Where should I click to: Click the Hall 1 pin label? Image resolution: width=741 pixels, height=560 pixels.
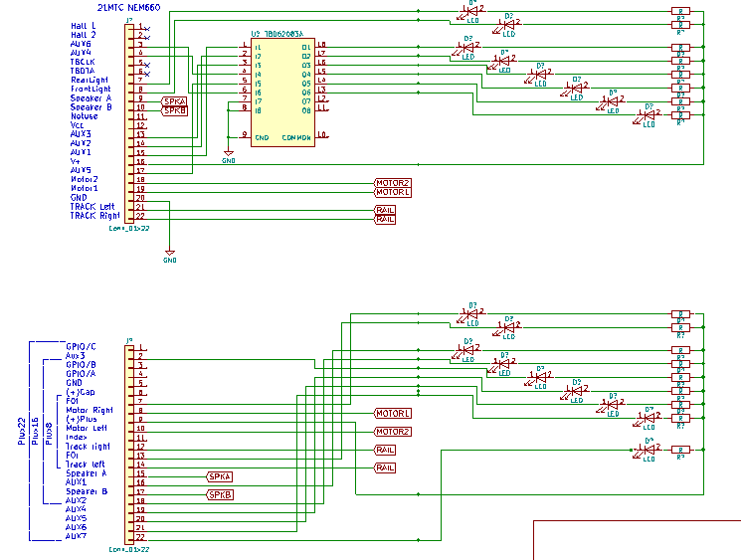tap(84, 26)
